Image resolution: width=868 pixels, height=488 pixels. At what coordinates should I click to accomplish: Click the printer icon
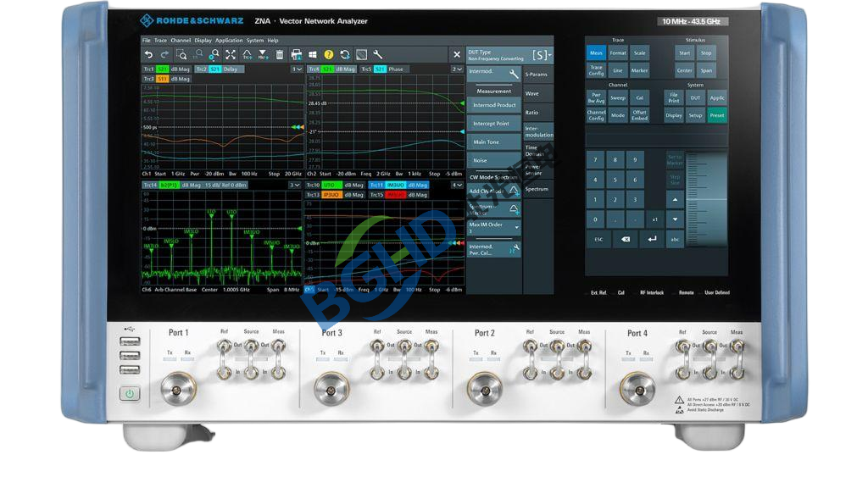click(296, 55)
